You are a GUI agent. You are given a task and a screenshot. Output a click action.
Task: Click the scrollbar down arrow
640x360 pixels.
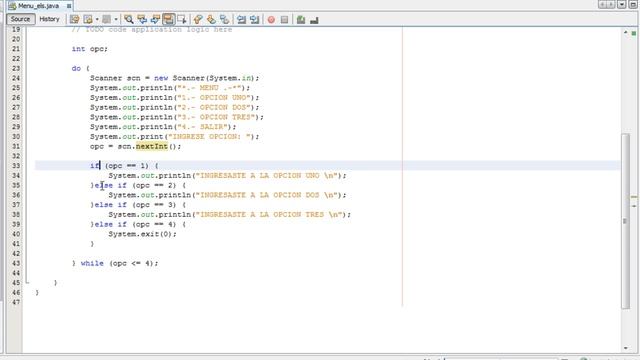point(626,348)
